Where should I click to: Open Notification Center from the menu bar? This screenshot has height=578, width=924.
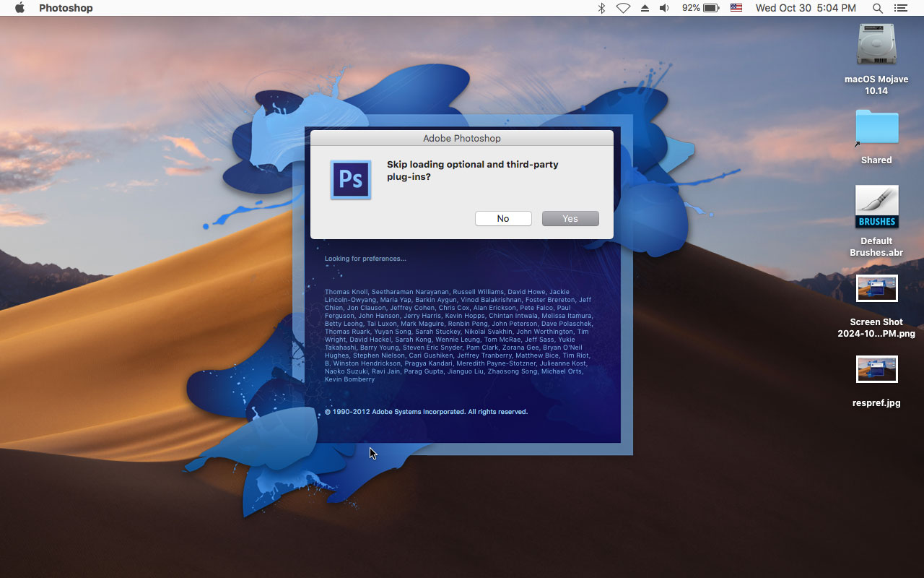899,8
